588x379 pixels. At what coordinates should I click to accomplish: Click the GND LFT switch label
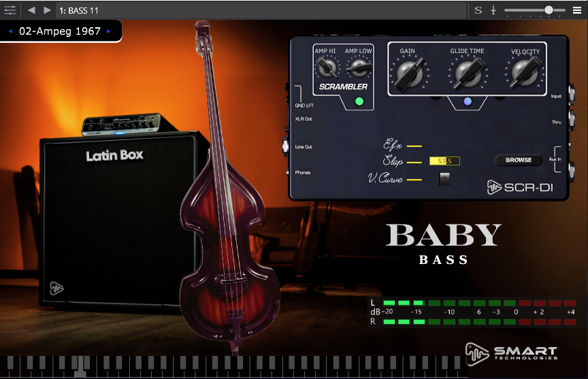tap(304, 105)
